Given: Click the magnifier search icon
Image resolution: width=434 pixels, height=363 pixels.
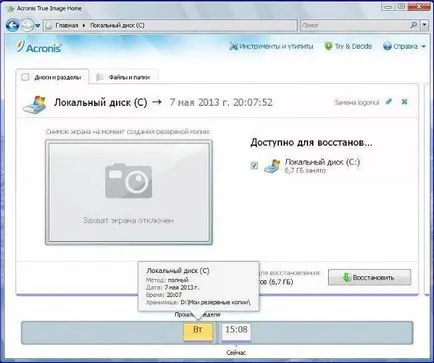Looking at the screenshot, I should click(x=414, y=25).
